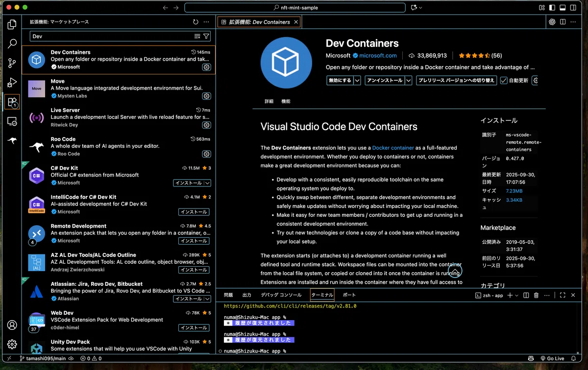Click the Go Live status bar button
Viewport: 588px width, 370px height.
pos(552,358)
